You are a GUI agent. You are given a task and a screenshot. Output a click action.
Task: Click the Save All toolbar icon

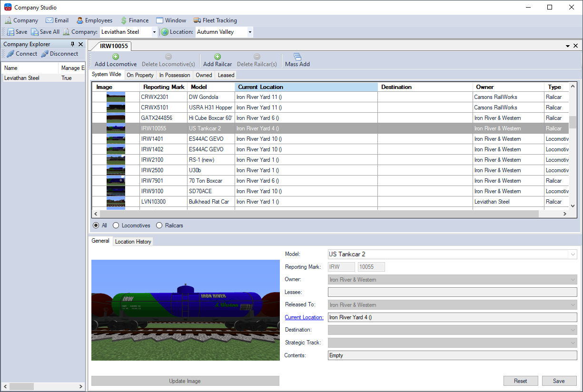point(34,32)
